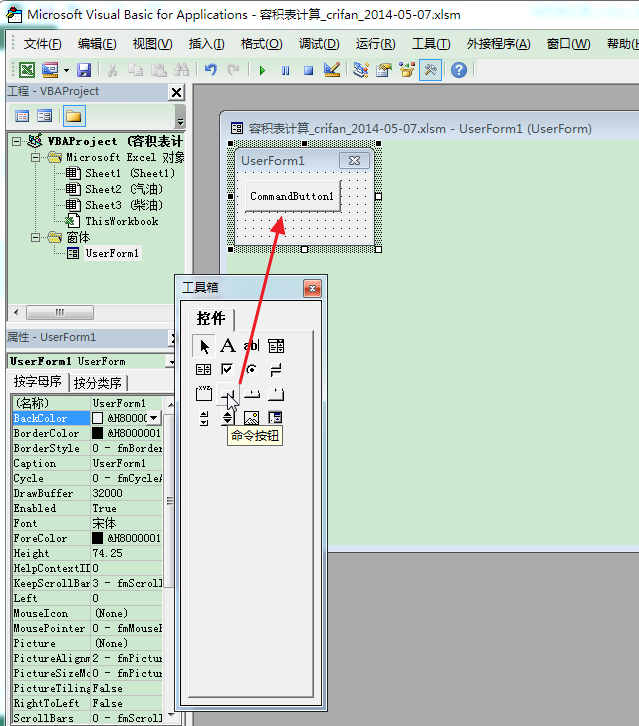Open Project Explorer toolbar icon
The height and width of the screenshot is (726, 639).
[361, 70]
